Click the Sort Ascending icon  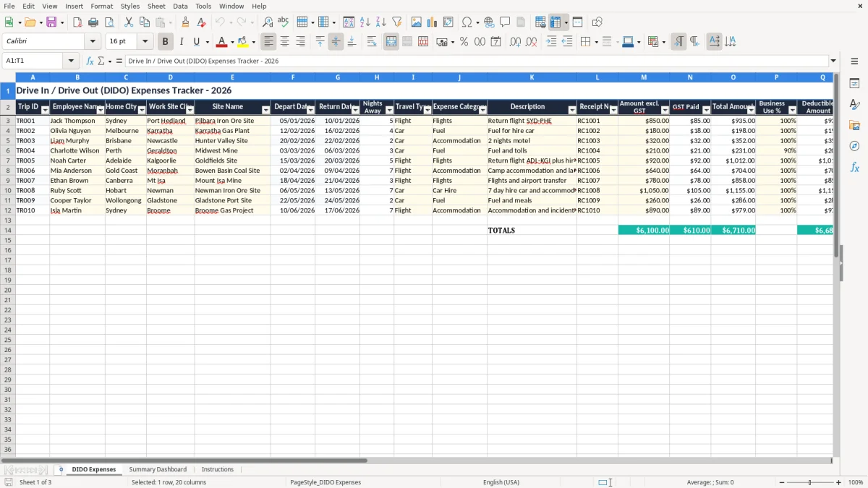coord(365,22)
